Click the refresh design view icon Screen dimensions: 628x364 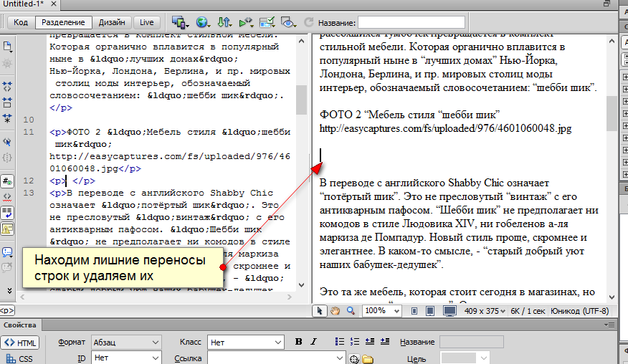coord(309,22)
